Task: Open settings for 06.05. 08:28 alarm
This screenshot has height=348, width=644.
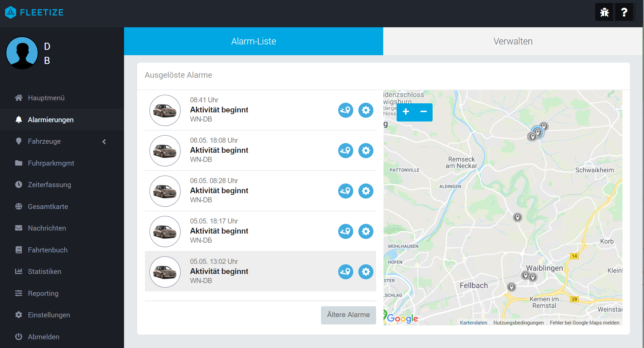Action: pos(366,191)
